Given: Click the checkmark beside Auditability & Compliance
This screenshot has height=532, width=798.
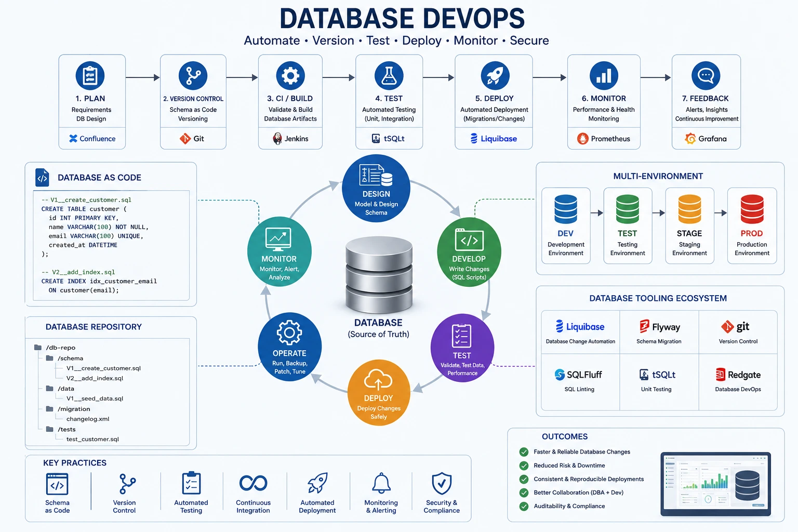Looking at the screenshot, I should point(524,506).
